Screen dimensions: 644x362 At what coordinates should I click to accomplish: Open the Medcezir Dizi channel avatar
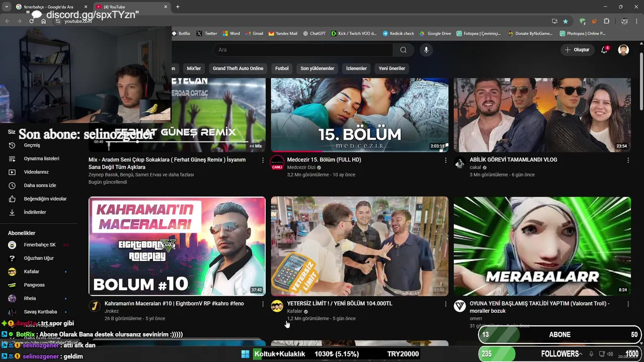[x=277, y=162]
